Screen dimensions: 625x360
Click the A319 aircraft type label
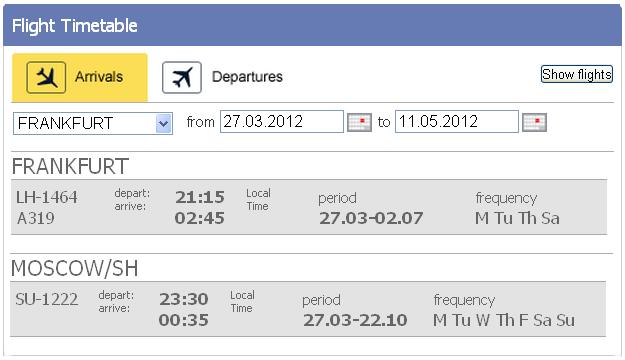pos(36,218)
